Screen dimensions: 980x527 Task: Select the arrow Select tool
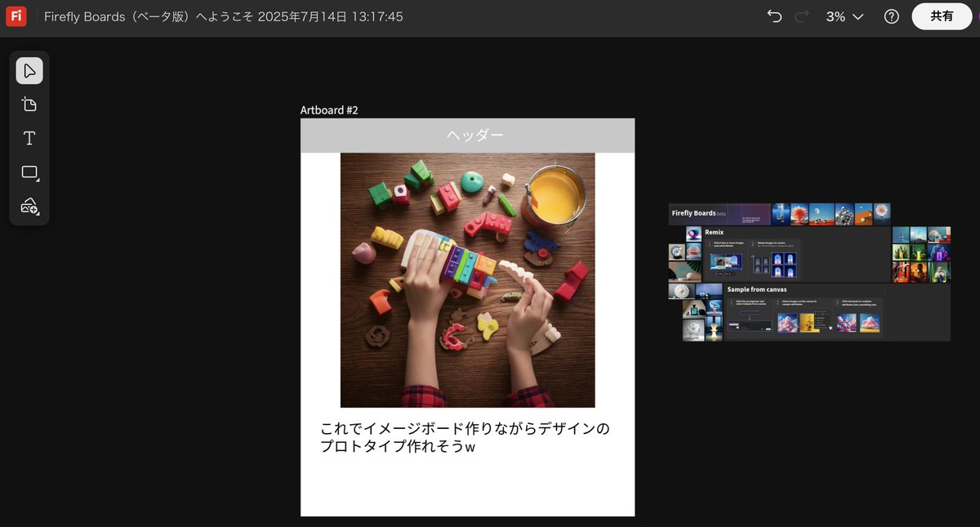coord(29,71)
